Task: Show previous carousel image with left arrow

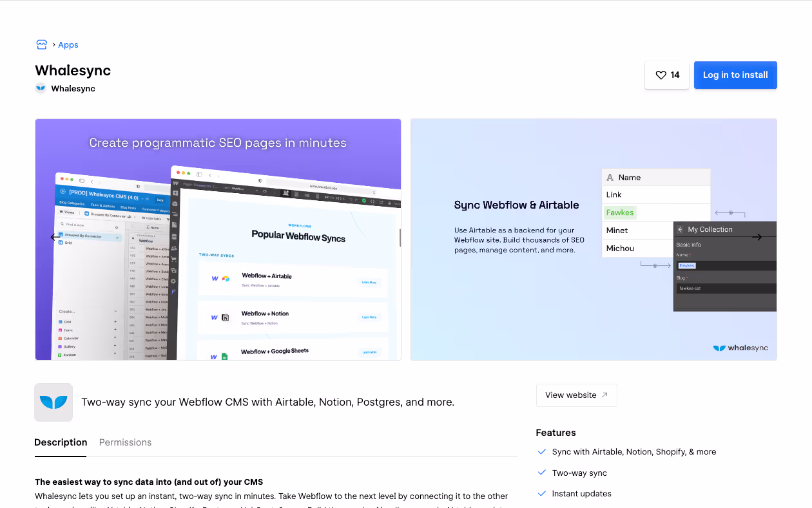Action: (55, 237)
